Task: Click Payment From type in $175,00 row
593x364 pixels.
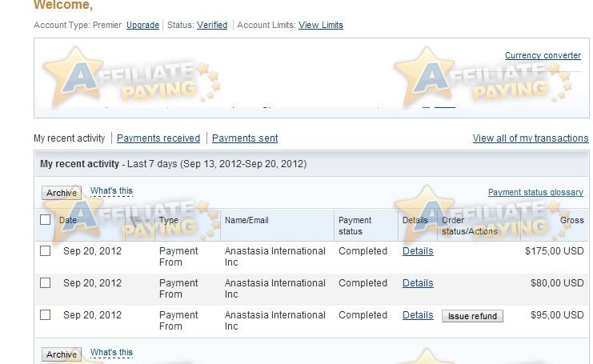Action: [178, 257]
